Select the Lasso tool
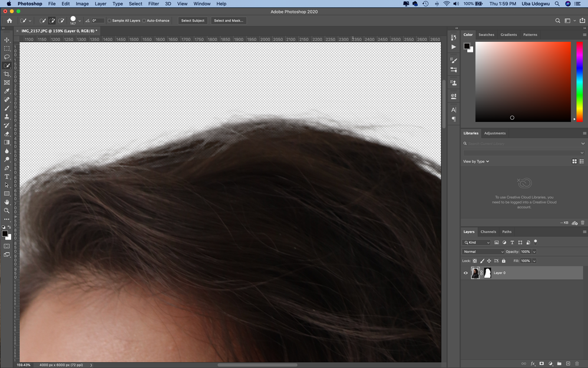Viewport: 588px width, 368px height. (x=6, y=57)
